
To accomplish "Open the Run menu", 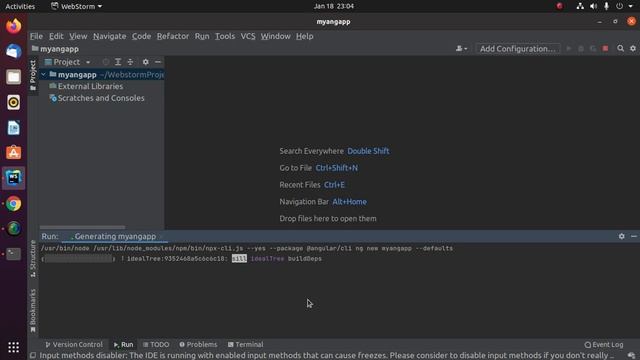I will click(x=202, y=36).
